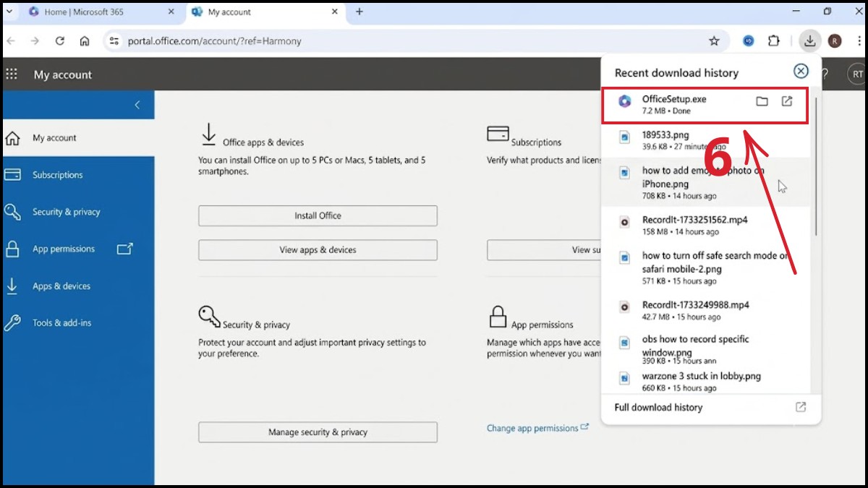Click the Office apps & devices download icon

tap(208, 134)
